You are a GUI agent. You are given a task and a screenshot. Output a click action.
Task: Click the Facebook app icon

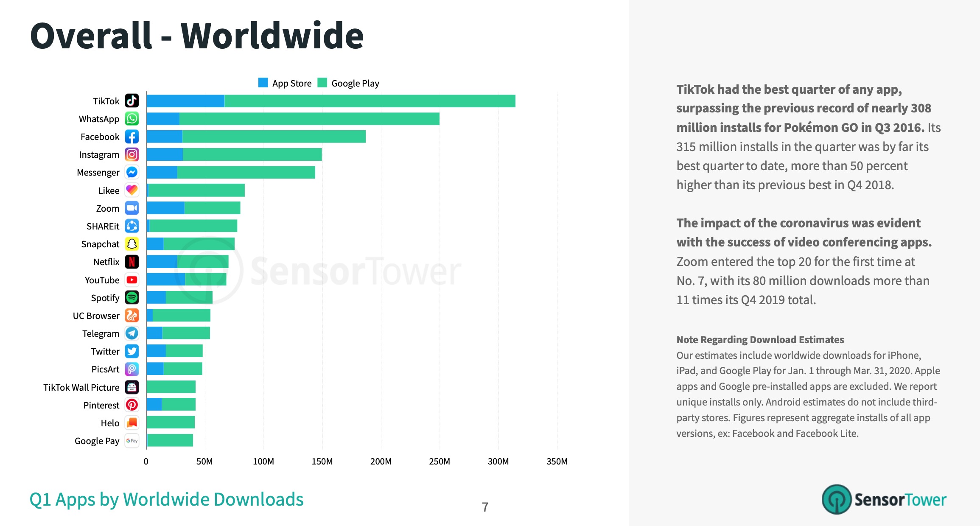tap(132, 137)
